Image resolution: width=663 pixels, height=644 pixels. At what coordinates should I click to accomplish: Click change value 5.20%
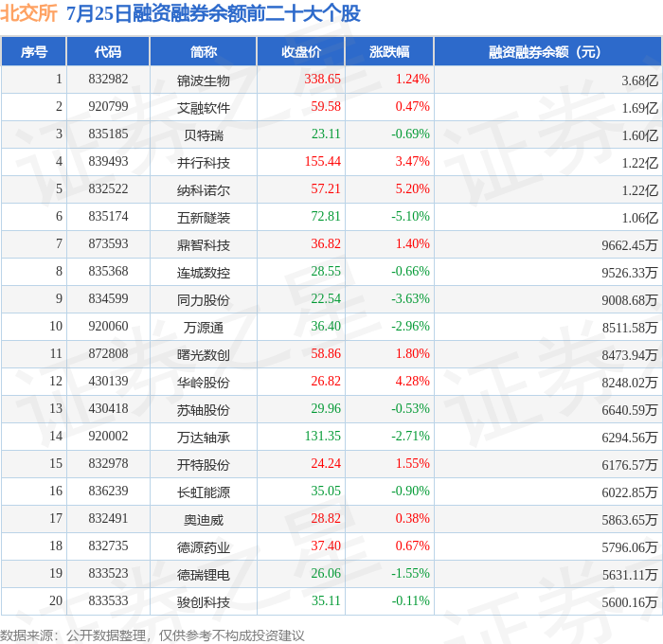pos(413,189)
